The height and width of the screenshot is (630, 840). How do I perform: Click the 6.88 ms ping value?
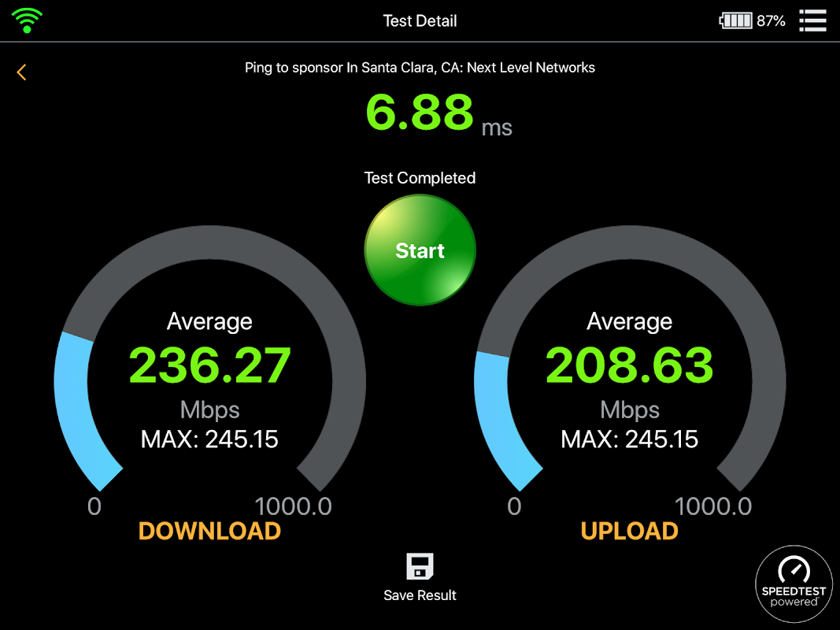[439, 113]
